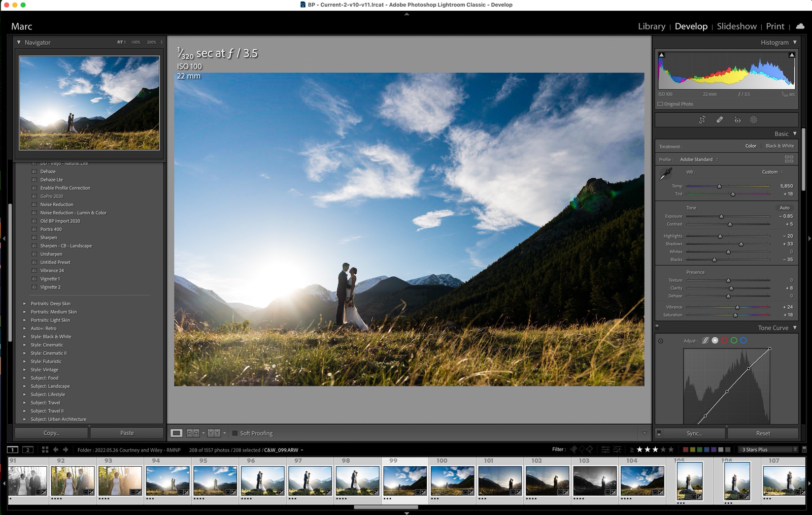Filter by flagged photos flag icon
Screen dimensions: 812x515
click(x=574, y=449)
